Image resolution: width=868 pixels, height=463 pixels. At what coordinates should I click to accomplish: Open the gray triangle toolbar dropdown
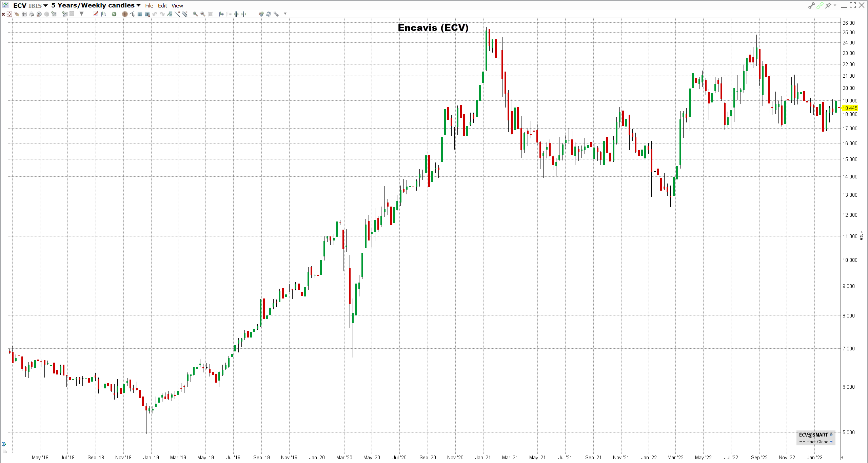pos(81,14)
